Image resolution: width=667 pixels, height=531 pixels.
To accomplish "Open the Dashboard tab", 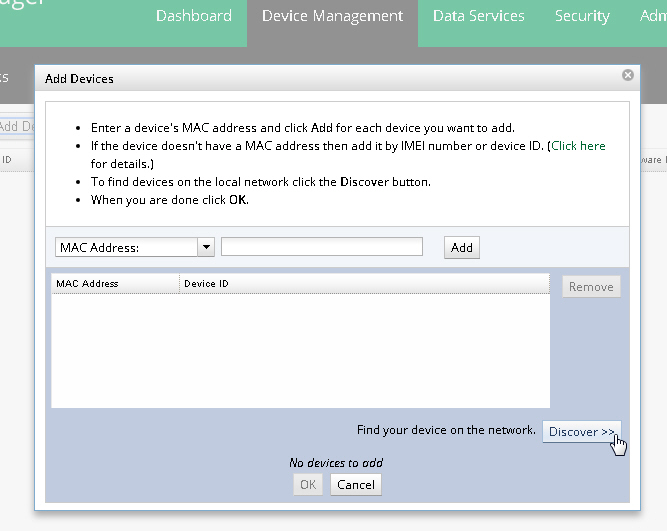I will (193, 16).
